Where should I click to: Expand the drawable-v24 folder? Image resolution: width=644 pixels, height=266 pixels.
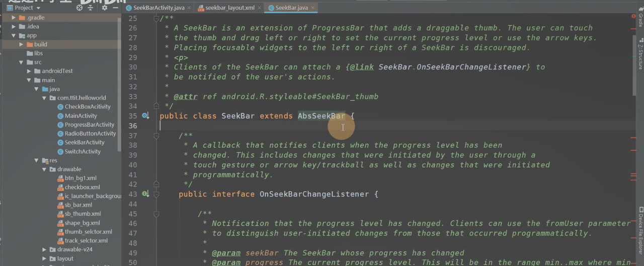(x=45, y=250)
